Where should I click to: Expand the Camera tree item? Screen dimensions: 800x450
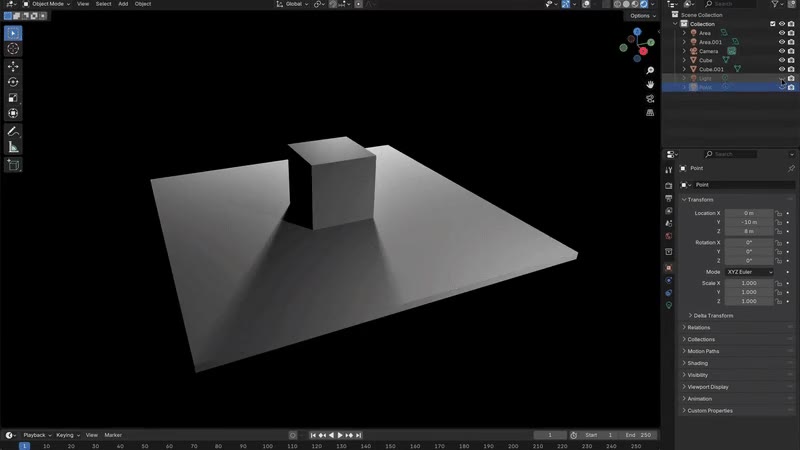tap(684, 51)
